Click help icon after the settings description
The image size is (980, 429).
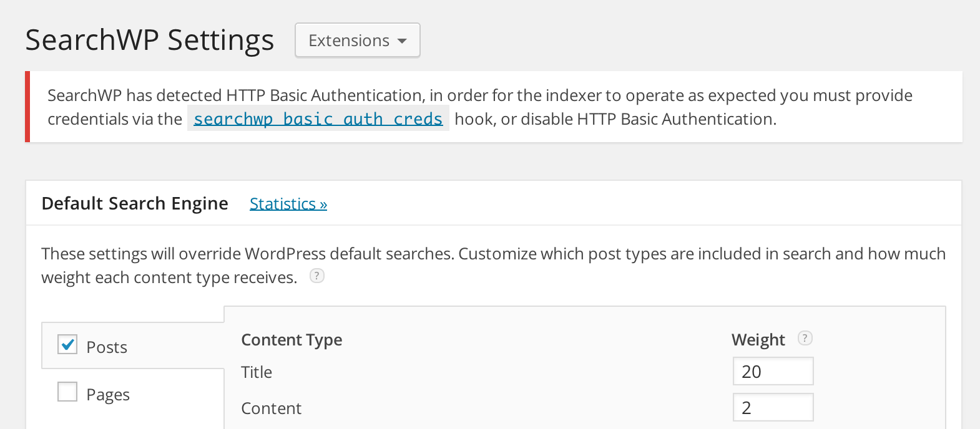coord(317,276)
